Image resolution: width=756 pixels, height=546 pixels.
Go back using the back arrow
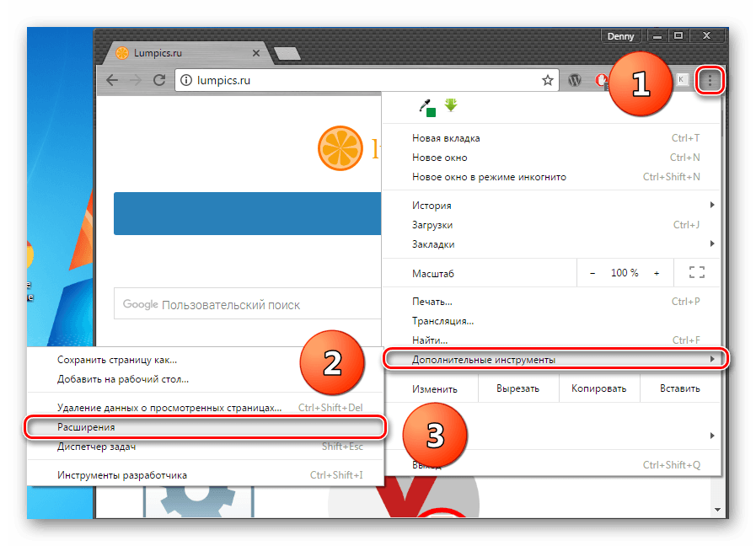click(112, 80)
